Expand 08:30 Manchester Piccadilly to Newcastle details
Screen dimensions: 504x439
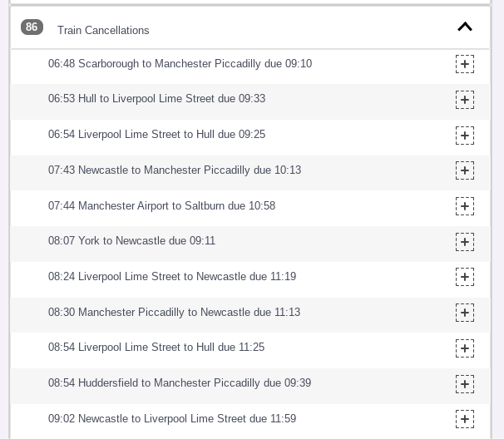coord(465,313)
